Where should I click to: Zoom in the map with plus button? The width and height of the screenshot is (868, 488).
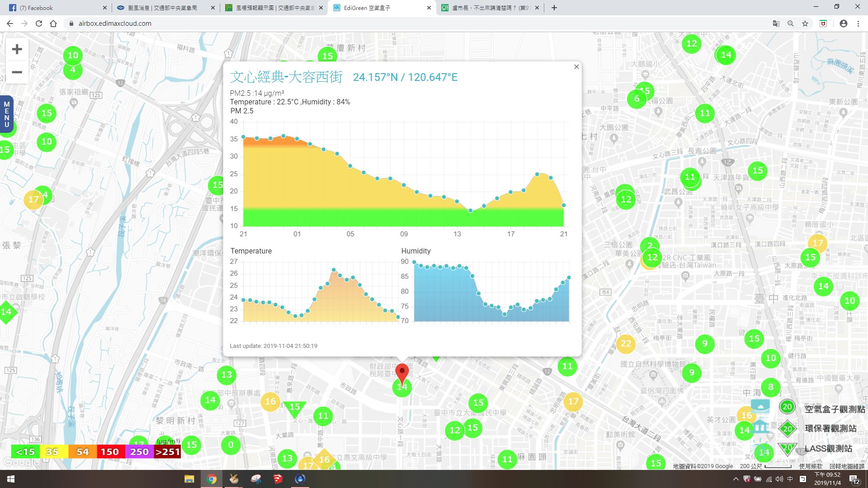[x=17, y=49]
